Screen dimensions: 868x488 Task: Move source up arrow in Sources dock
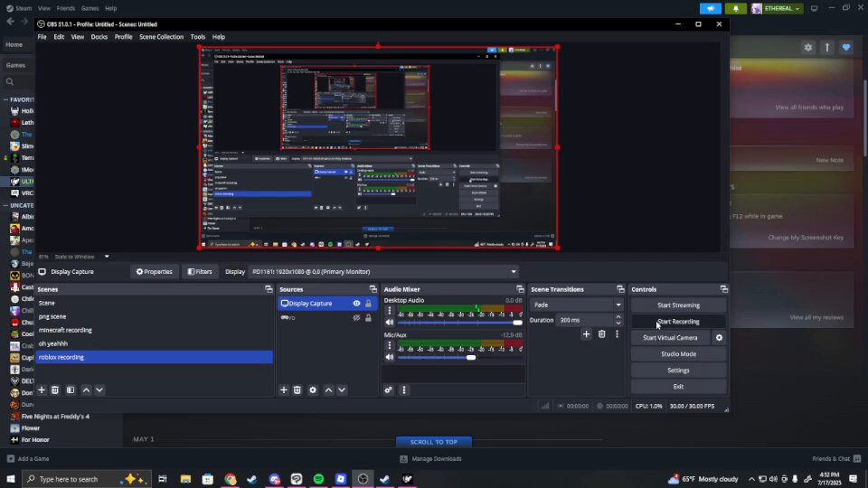click(x=329, y=390)
